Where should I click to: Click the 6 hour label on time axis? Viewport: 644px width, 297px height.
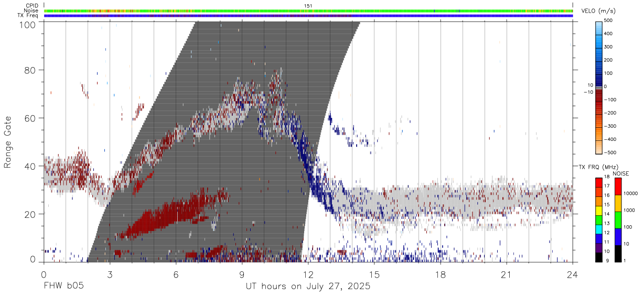coord(176,274)
